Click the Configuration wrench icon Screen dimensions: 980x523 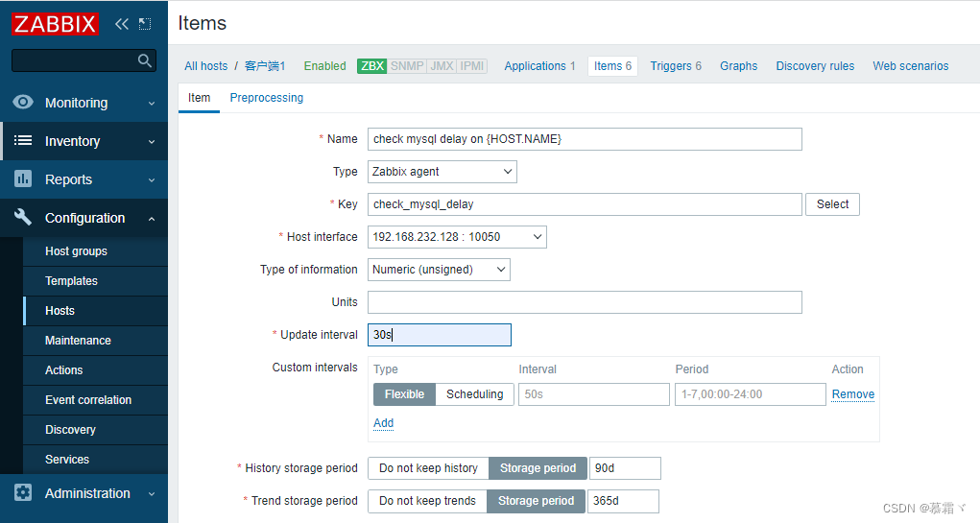23,217
